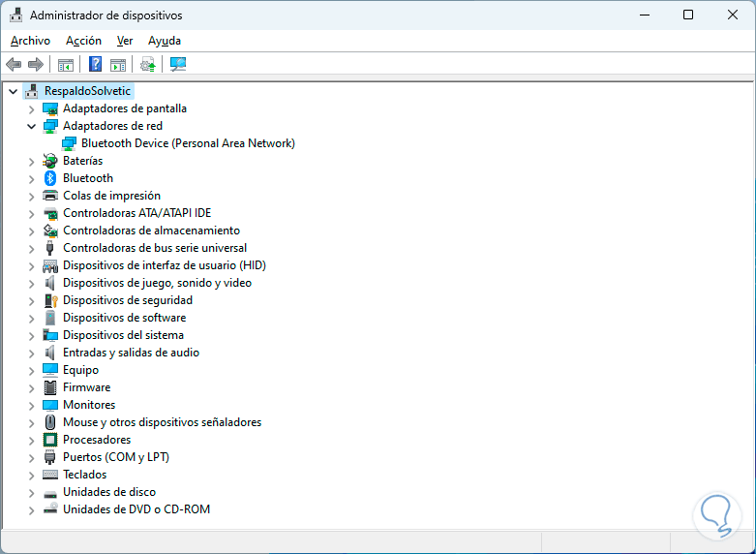Viewport: 756px width, 554px height.
Task: Collapse the Adaptadores de red category
Action: (x=31, y=127)
